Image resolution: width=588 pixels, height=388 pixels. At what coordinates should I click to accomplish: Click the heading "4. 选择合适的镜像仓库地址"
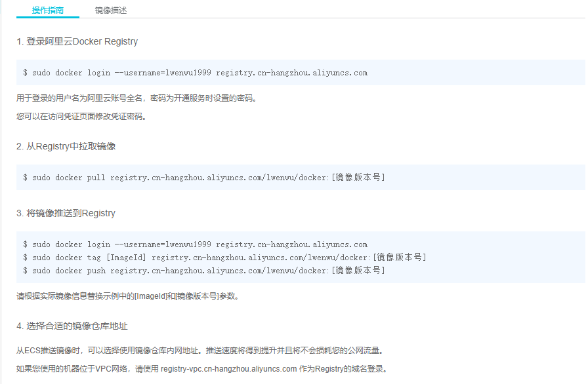pyautogui.click(x=72, y=326)
